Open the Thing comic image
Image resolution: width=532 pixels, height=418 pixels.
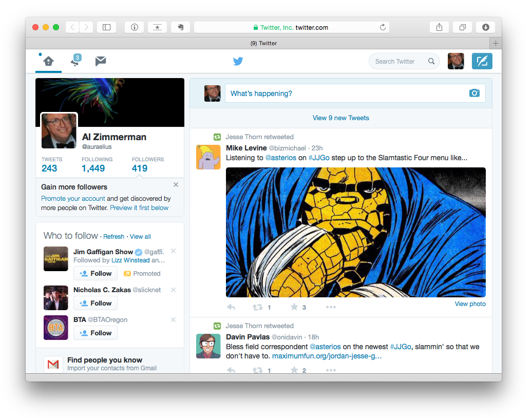(355, 232)
